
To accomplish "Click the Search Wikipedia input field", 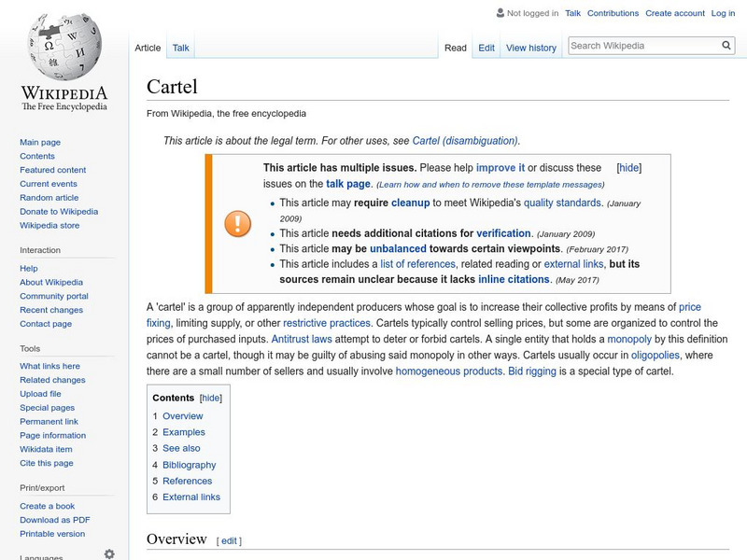I will 635,43.
